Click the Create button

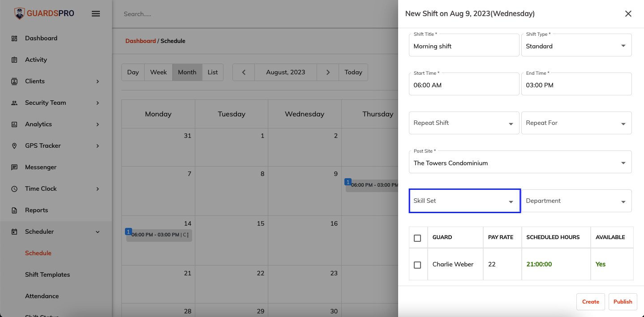pos(591,302)
